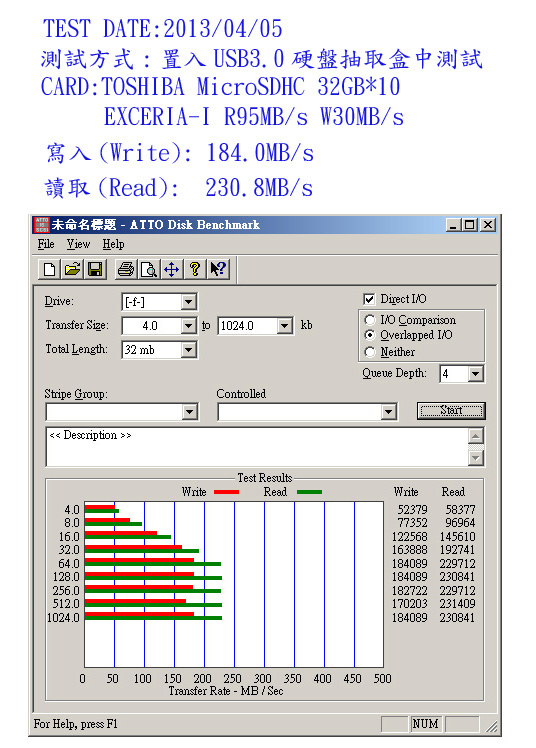Click the write value 163888

410,550
